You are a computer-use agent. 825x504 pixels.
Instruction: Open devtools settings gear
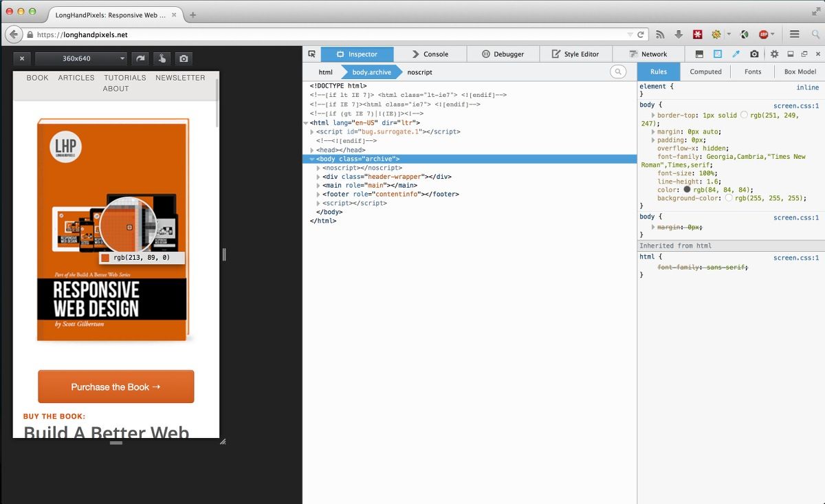[774, 54]
